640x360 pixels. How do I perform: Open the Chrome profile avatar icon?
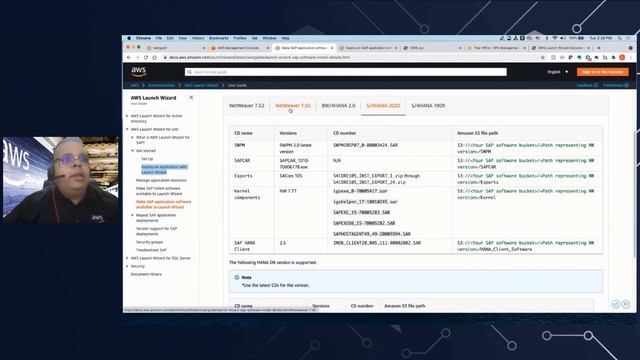pos(622,58)
